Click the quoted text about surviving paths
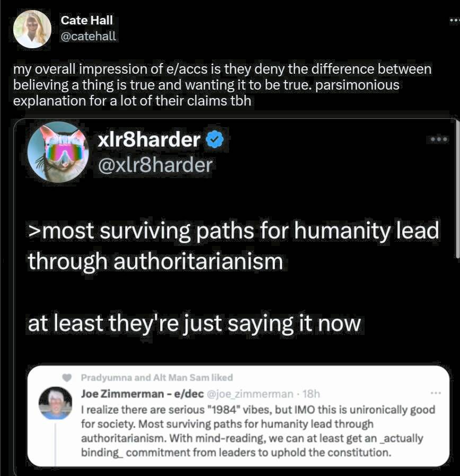 tap(233, 245)
